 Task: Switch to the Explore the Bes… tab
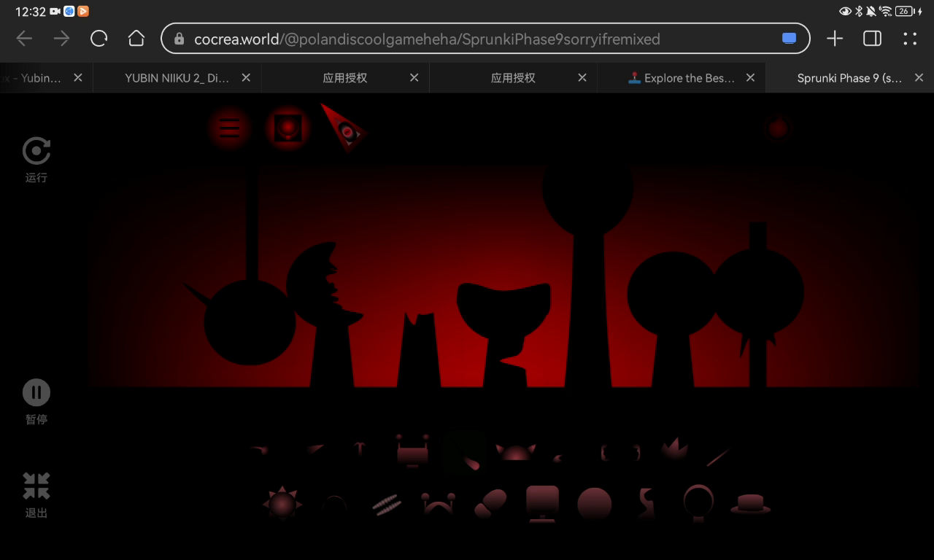pyautogui.click(x=681, y=78)
